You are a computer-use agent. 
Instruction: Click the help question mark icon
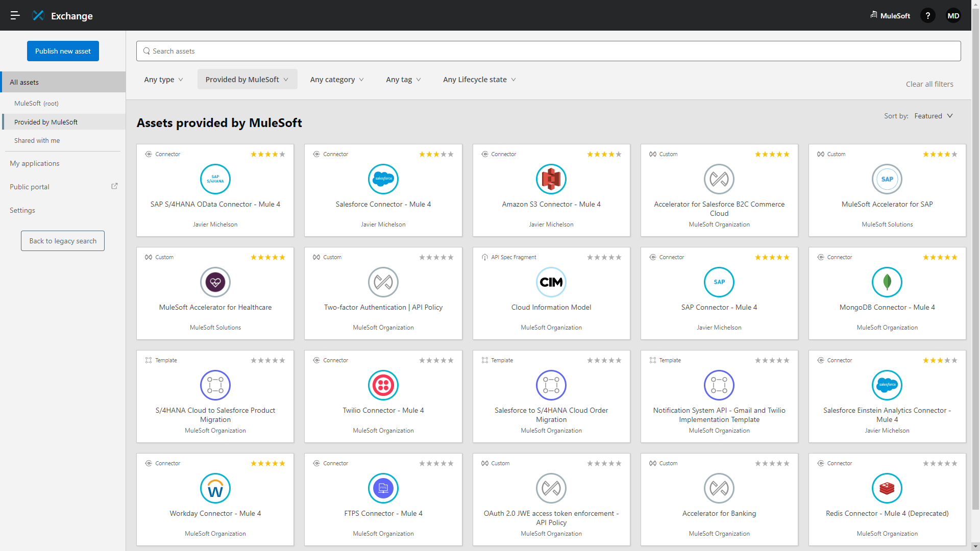point(927,15)
